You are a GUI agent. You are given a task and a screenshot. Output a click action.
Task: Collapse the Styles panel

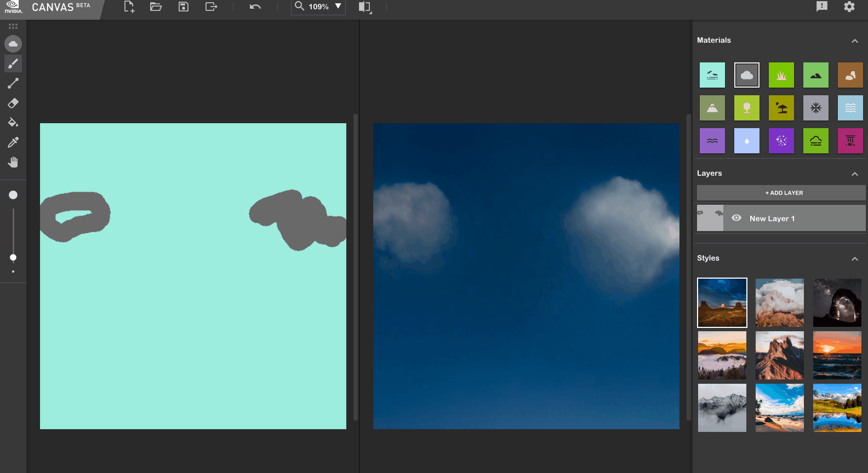[854, 258]
